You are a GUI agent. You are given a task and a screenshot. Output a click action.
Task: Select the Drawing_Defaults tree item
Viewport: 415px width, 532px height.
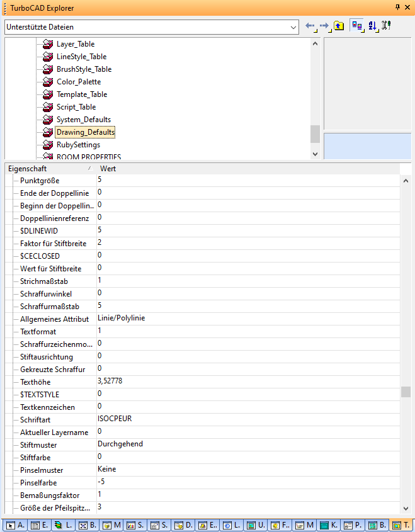[86, 132]
